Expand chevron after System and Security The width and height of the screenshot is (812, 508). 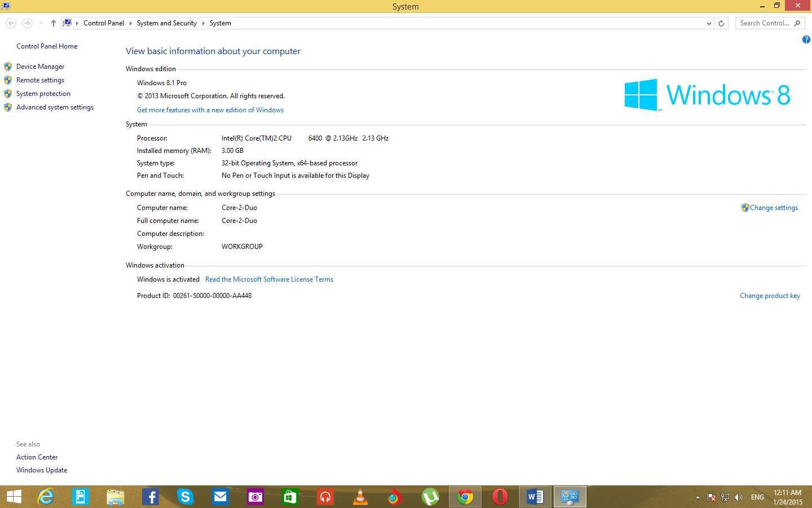tap(203, 23)
